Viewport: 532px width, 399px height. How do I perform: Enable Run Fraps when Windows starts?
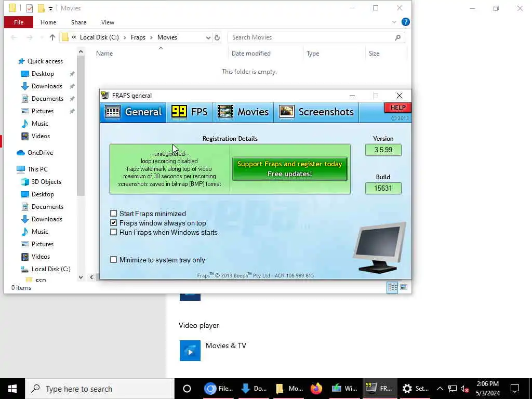point(114,232)
